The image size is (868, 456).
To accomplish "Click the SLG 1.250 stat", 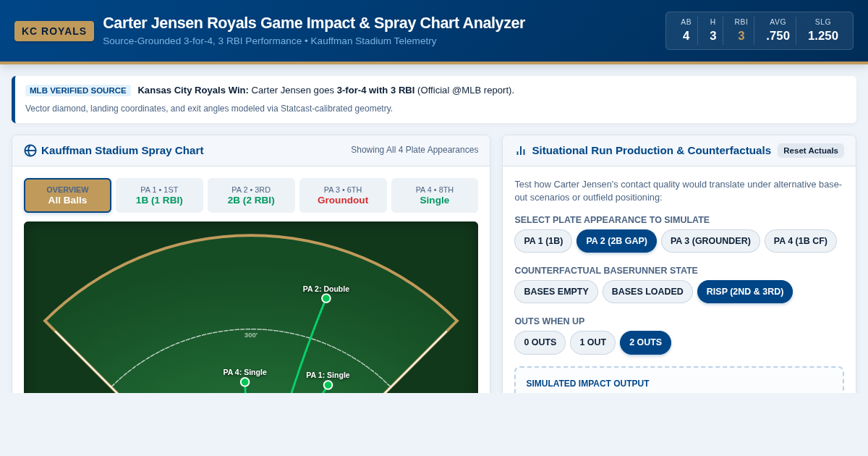I will pos(823,30).
